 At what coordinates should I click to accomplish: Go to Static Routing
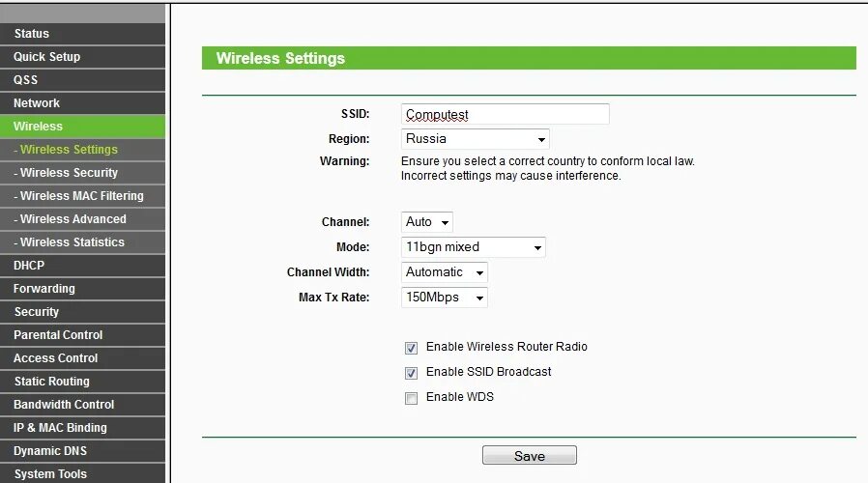82,382
